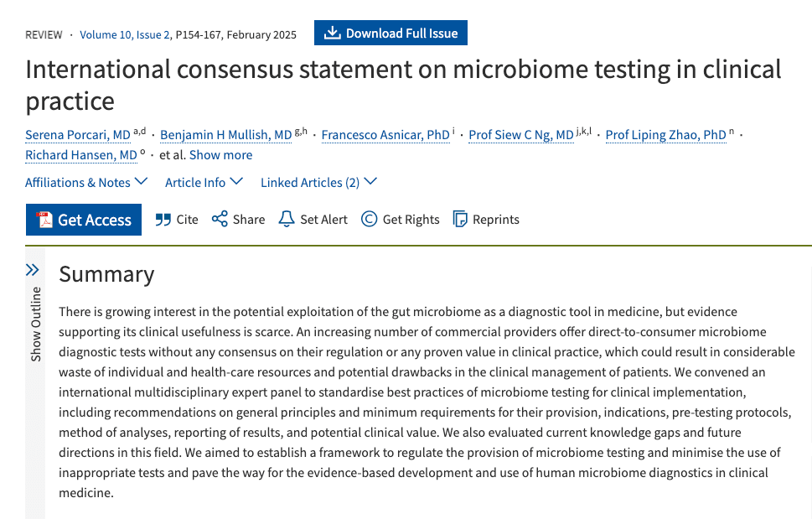Open author Serena Porcari's profile

click(x=78, y=134)
